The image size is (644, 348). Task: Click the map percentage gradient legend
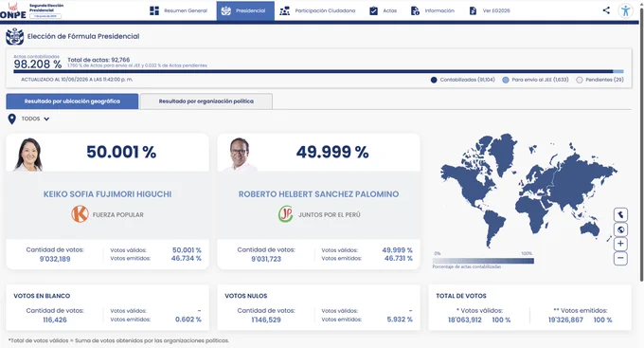click(483, 261)
